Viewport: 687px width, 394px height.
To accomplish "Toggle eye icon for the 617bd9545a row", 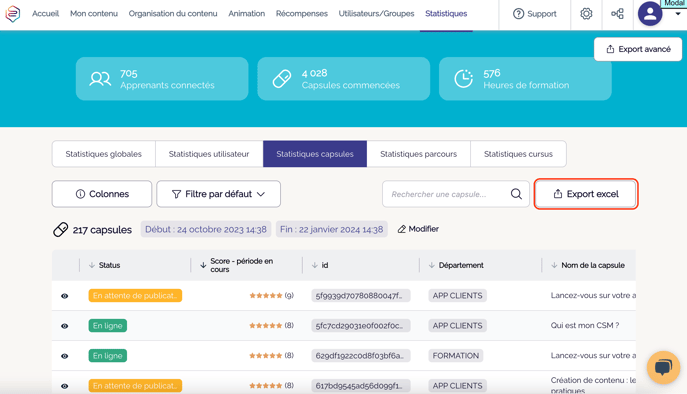I will click(64, 386).
